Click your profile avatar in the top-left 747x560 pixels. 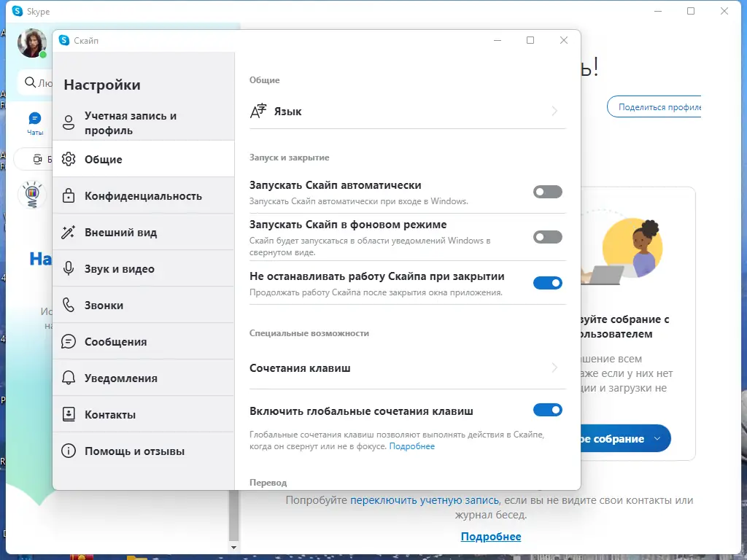click(x=33, y=44)
